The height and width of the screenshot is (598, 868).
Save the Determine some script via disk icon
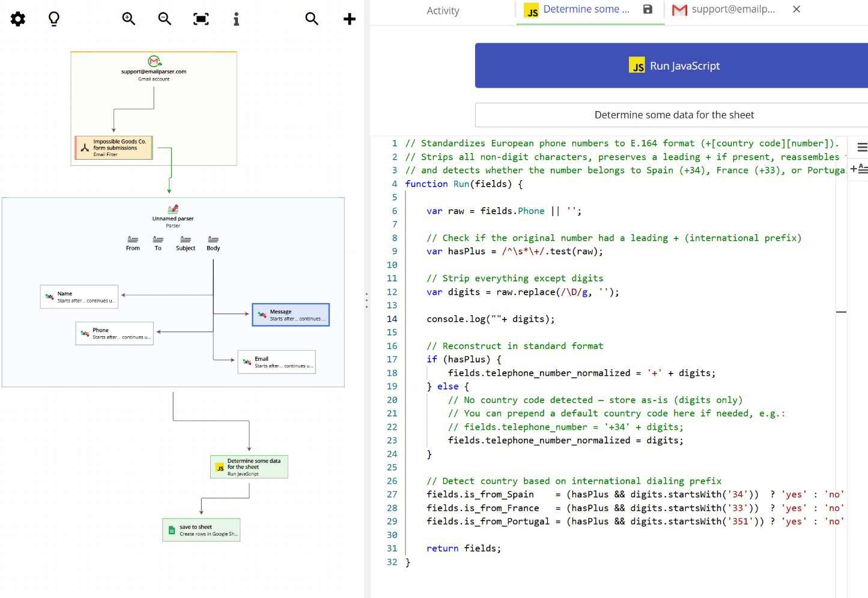[x=648, y=10]
